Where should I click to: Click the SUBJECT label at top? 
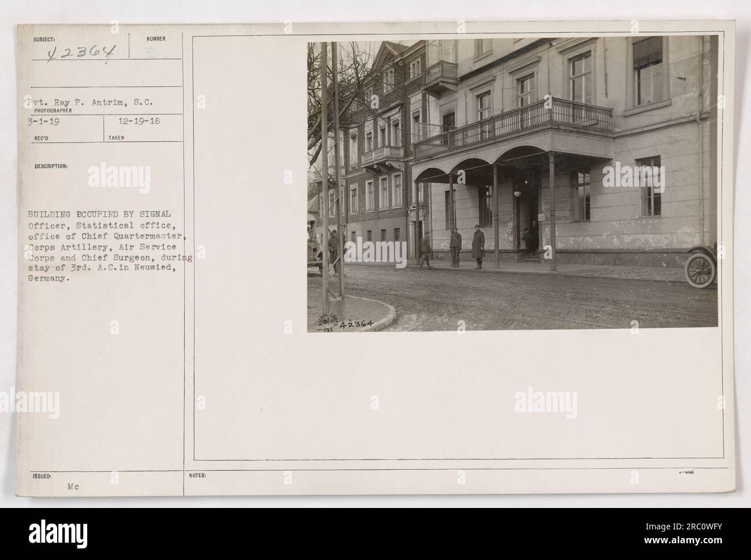pyautogui.click(x=43, y=39)
